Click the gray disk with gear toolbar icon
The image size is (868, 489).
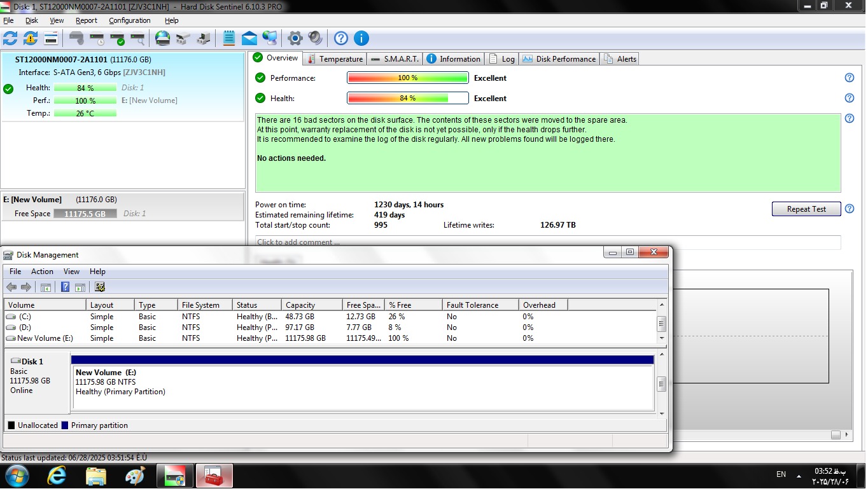pos(76,38)
